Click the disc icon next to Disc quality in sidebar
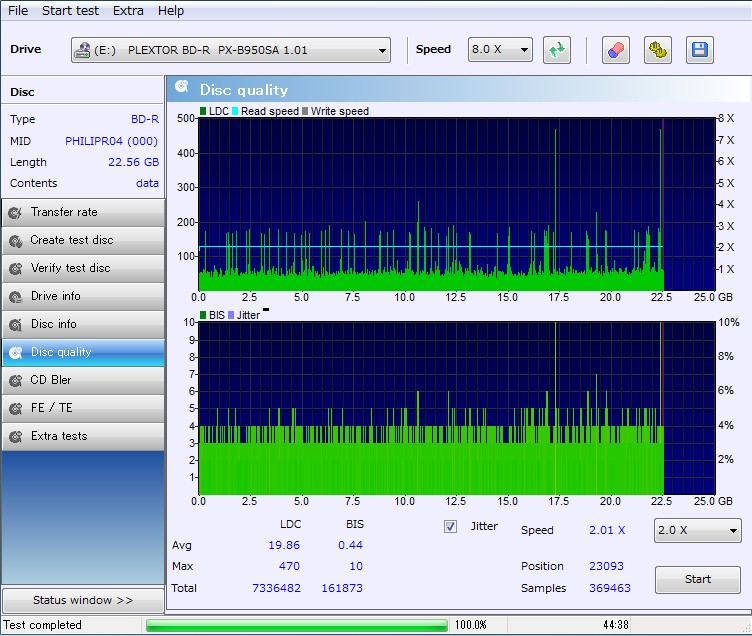Image resolution: width=752 pixels, height=636 pixels. pyautogui.click(x=15, y=353)
